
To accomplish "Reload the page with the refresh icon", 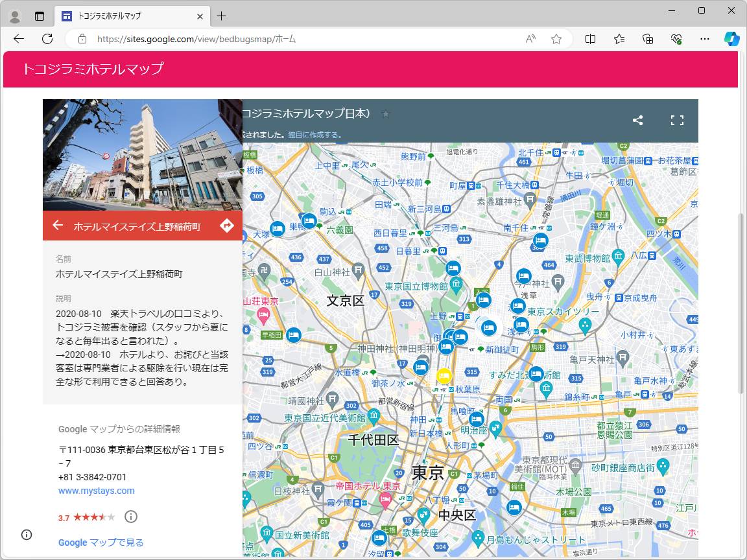I will (x=47, y=39).
